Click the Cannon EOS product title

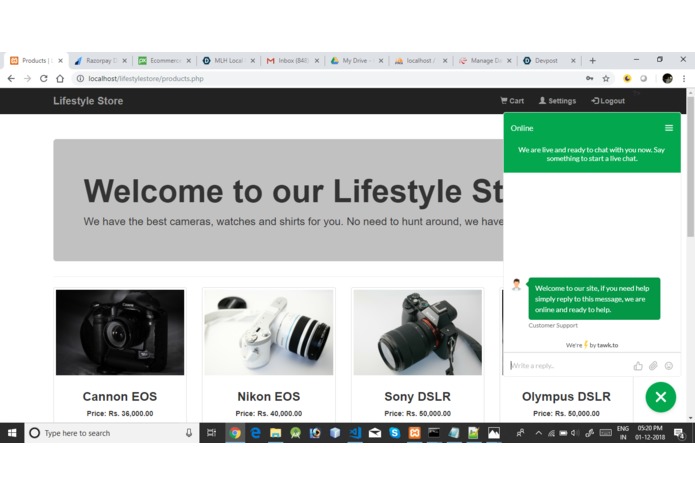click(120, 397)
